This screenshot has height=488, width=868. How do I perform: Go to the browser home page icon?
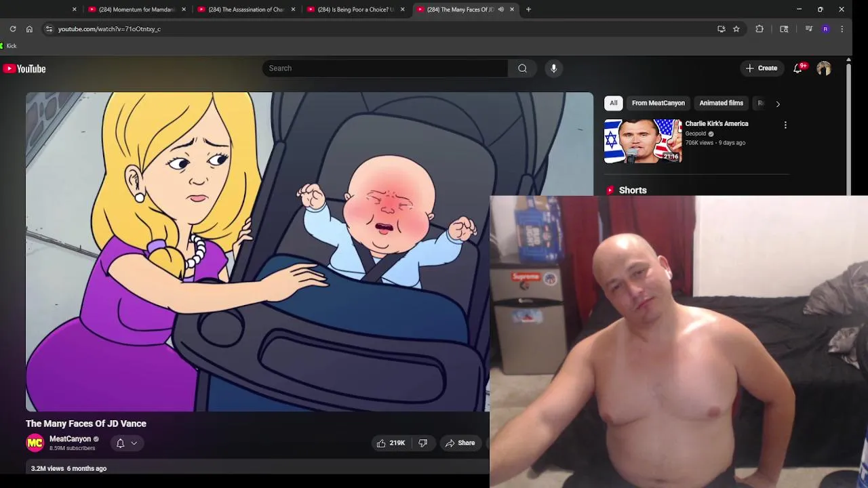point(29,29)
